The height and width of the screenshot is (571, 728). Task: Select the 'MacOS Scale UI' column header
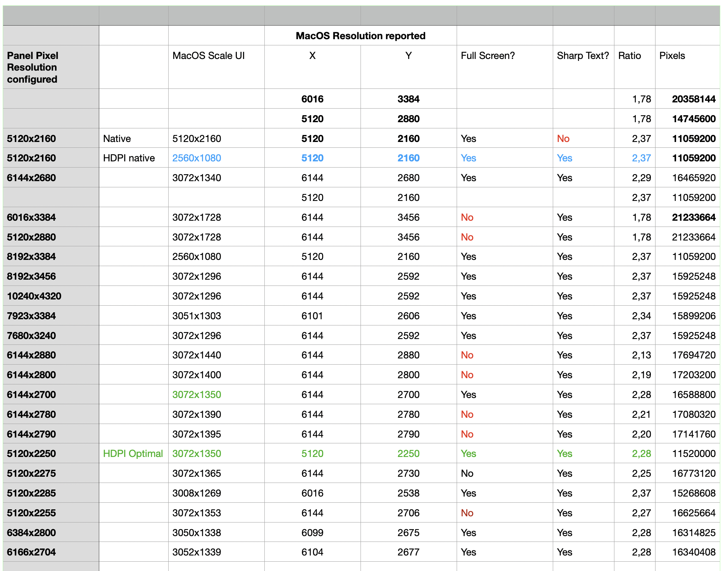pos(209,56)
